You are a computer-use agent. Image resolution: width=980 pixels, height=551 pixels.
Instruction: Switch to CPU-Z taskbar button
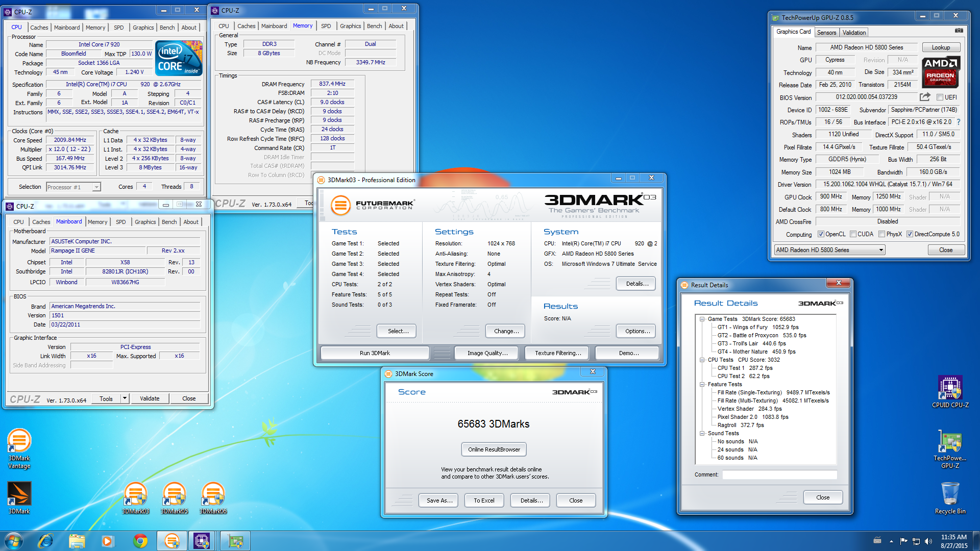coord(202,541)
